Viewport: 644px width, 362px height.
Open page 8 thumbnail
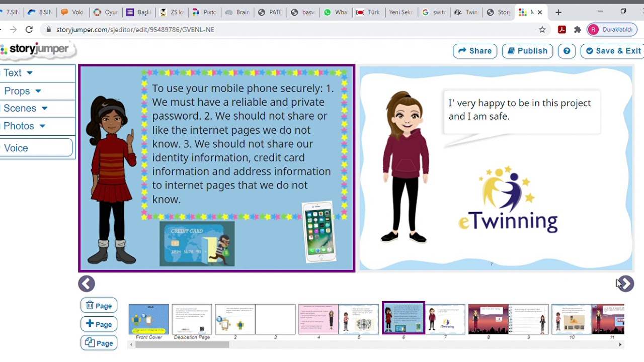[488, 319]
